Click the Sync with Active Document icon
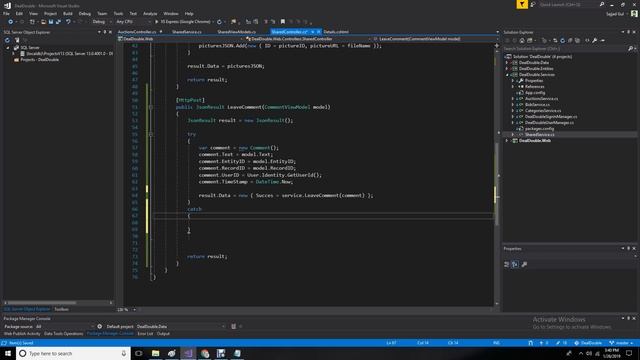The width and height of the screenshot is (640, 360). (555, 40)
